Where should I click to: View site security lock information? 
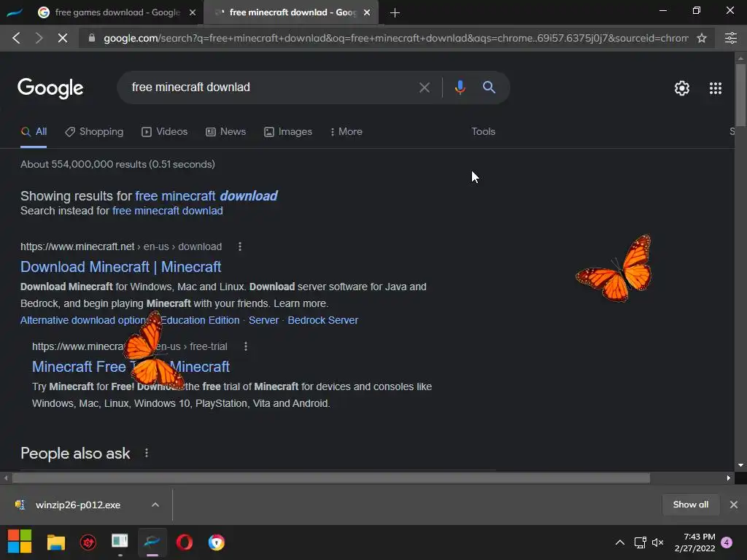pos(92,38)
